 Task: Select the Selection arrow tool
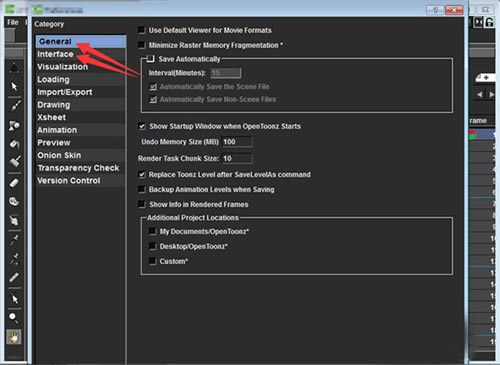[14, 87]
